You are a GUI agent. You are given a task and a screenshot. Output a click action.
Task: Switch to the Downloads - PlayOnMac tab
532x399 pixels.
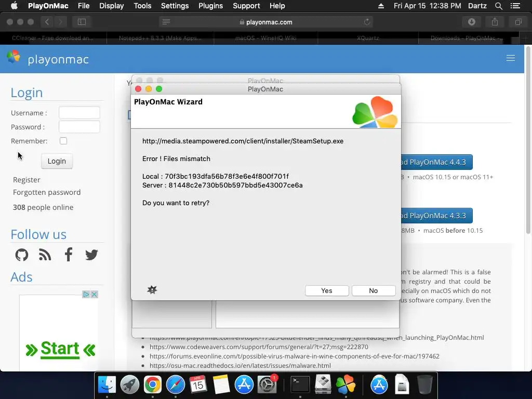click(467, 38)
